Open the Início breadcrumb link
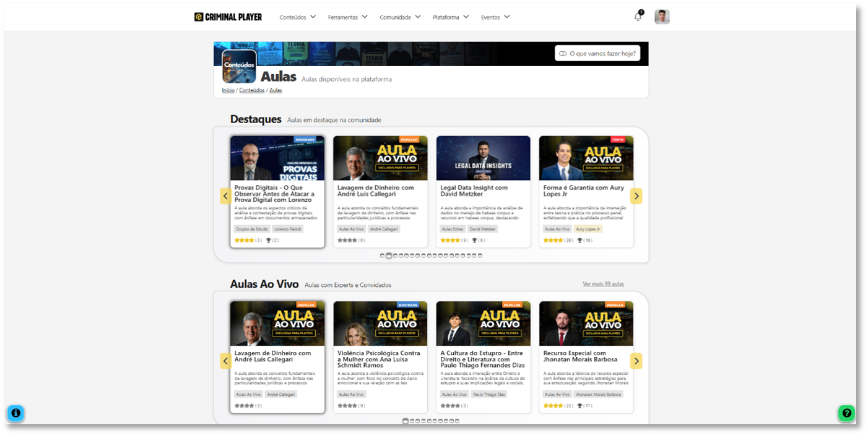Screen dimensions: 868x436 click(x=227, y=90)
